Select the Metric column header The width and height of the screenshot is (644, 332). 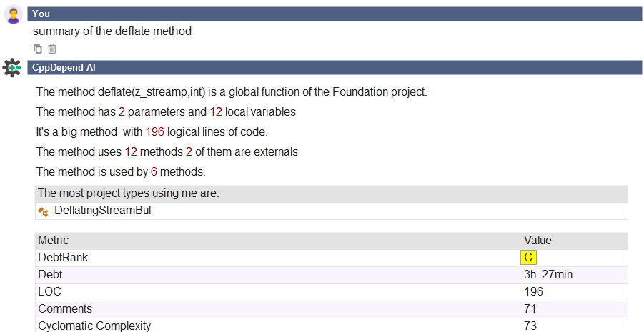(54, 240)
